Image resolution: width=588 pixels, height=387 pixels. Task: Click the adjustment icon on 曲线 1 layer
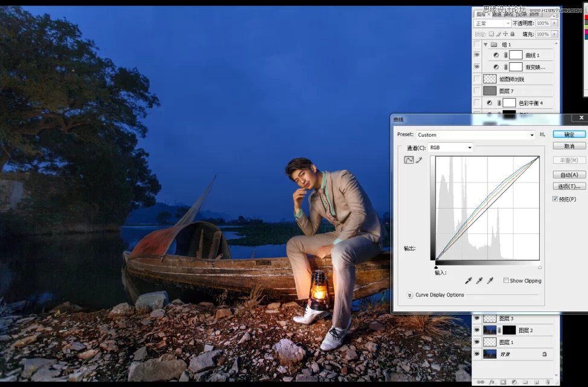pyautogui.click(x=496, y=55)
